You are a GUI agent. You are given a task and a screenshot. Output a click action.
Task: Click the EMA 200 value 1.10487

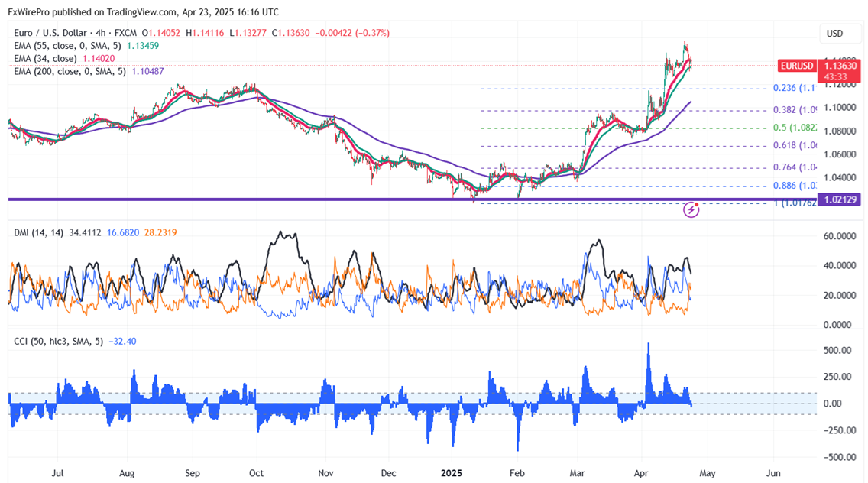147,71
